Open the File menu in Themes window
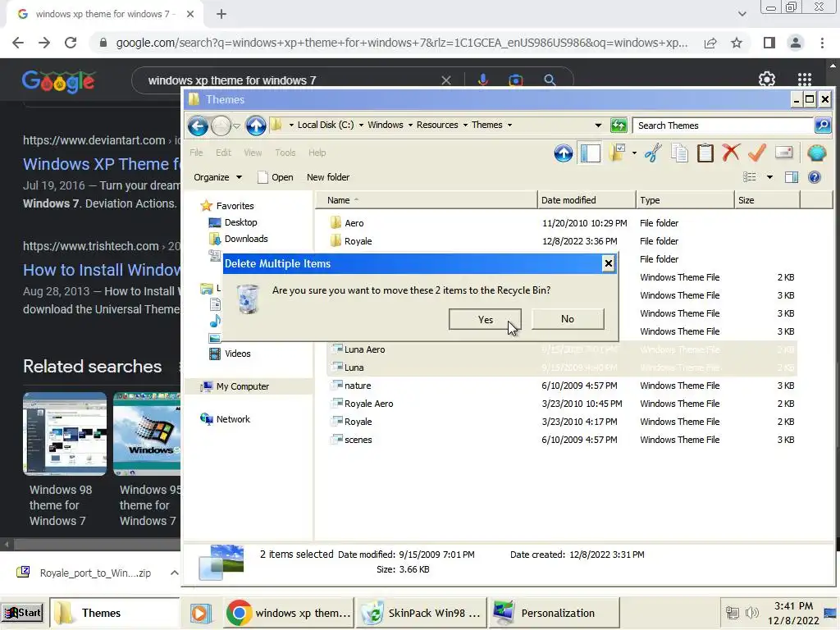Viewport: 840px width, 630px height. click(196, 153)
